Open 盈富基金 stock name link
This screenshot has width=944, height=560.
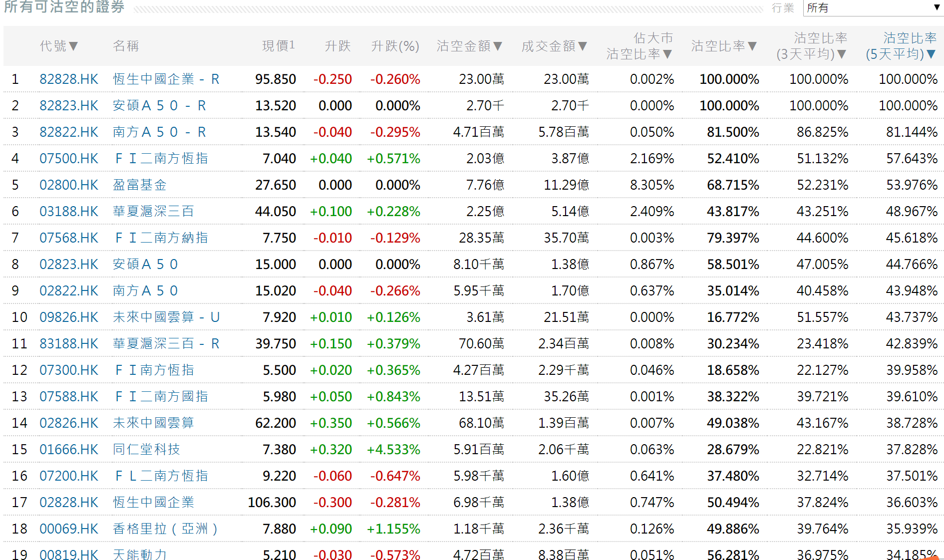[139, 185]
